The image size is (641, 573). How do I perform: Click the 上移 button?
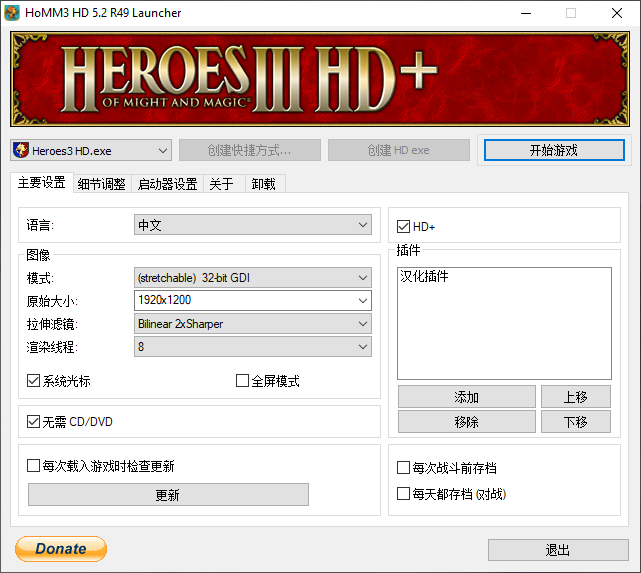pyautogui.click(x=576, y=396)
